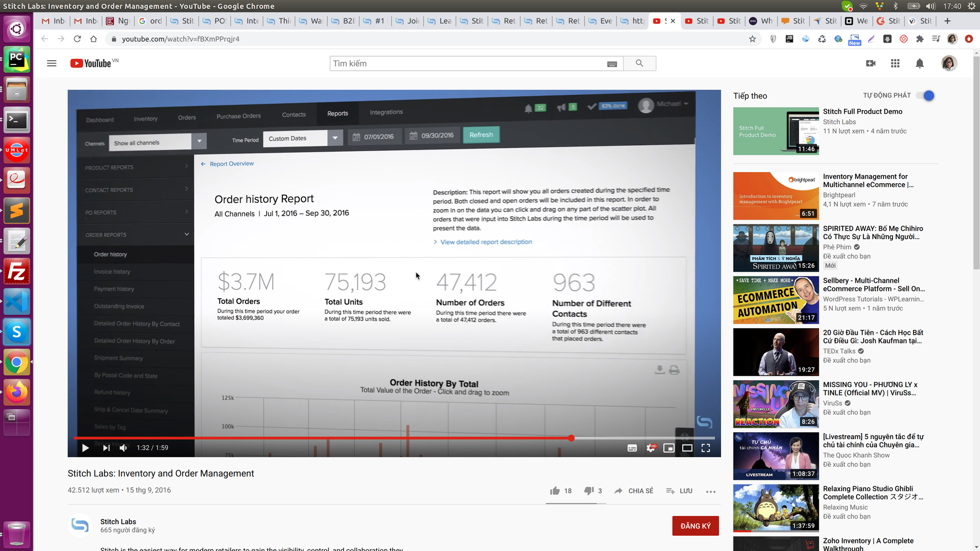Subscribe with the ĐĂNG KÝ button
The width and height of the screenshot is (980, 551).
click(695, 526)
